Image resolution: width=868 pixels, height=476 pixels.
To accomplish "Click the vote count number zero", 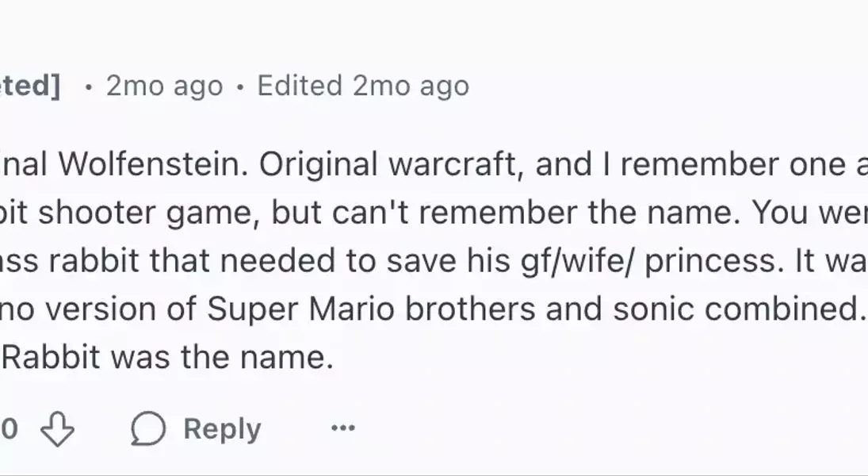I will coord(9,429).
